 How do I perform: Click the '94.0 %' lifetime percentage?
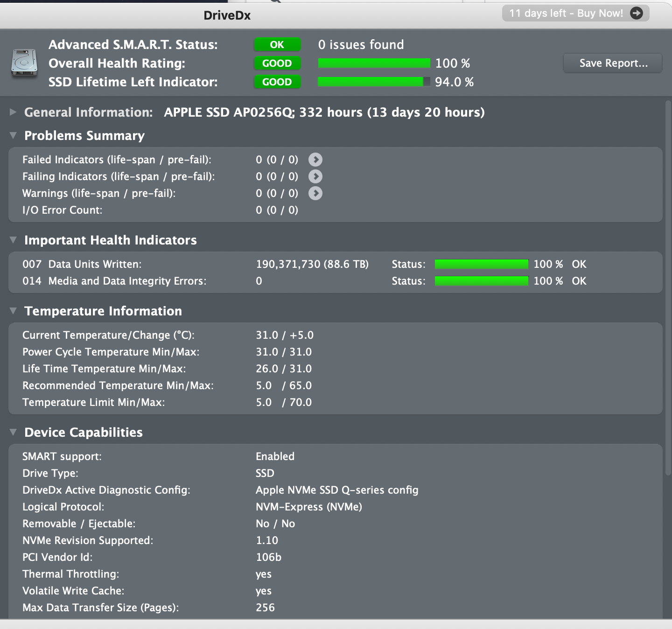click(x=455, y=82)
